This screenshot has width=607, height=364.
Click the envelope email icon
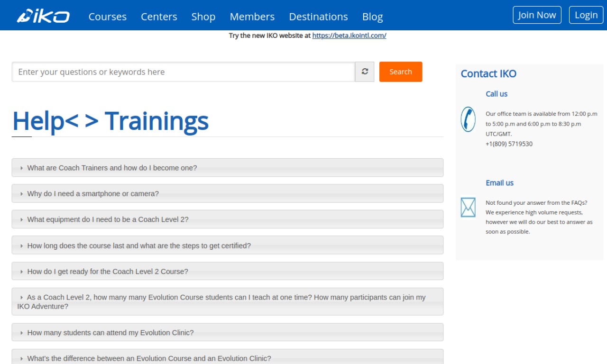click(468, 208)
